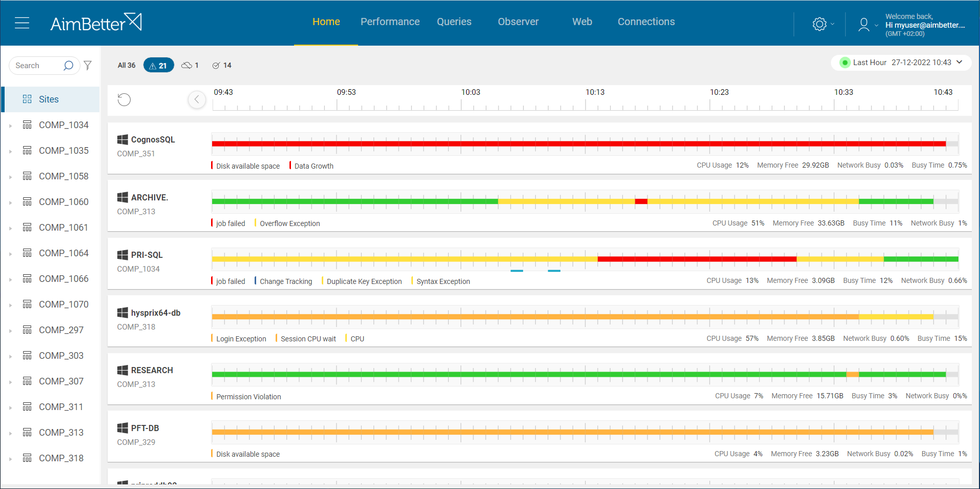Image resolution: width=980 pixels, height=489 pixels.
Task: Expand the COMP_313 sidebar entry
Action: click(11, 432)
